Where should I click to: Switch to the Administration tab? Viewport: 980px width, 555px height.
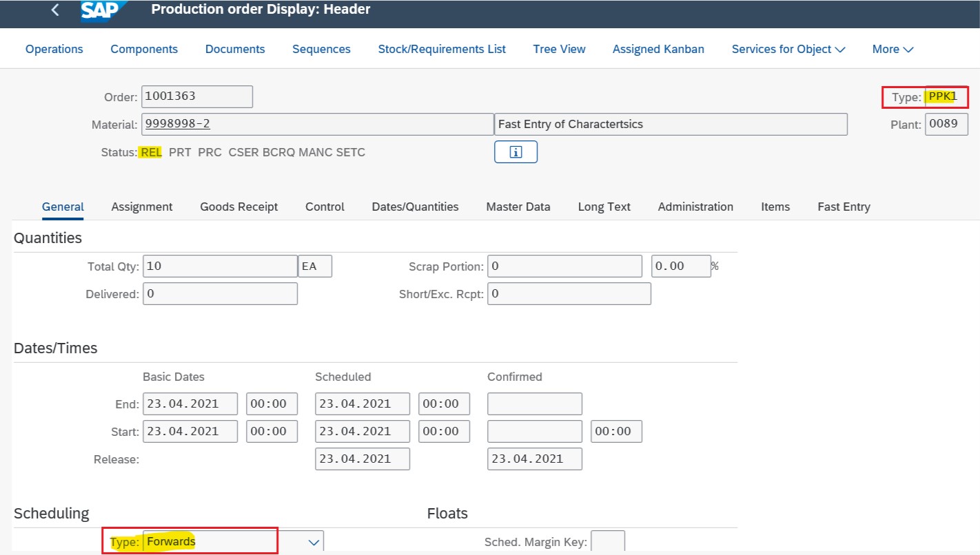[695, 207]
